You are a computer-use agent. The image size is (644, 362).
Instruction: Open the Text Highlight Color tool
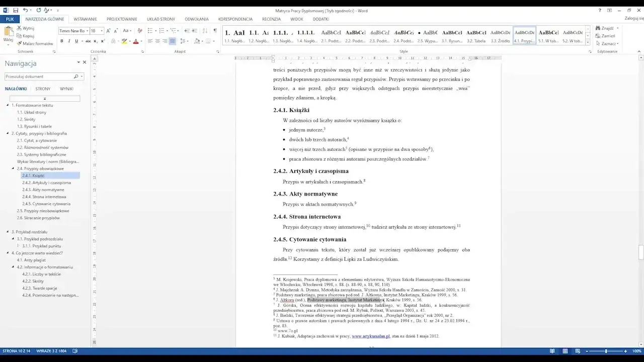pos(124,41)
